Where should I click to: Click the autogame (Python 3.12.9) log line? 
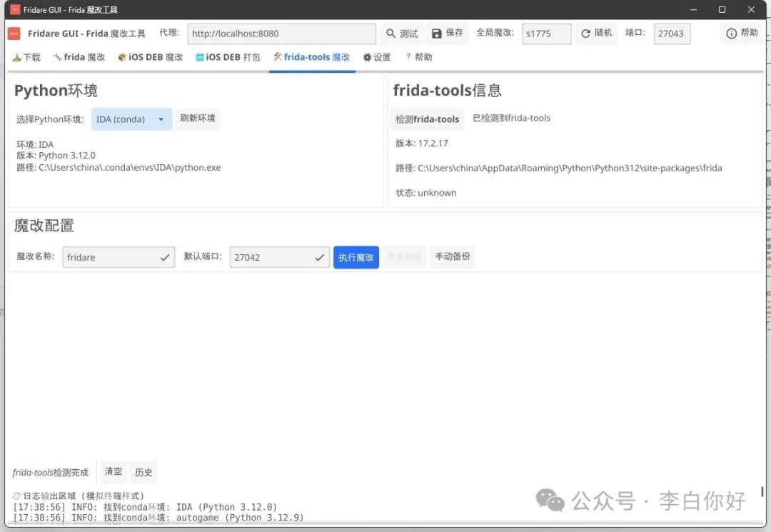click(158, 517)
